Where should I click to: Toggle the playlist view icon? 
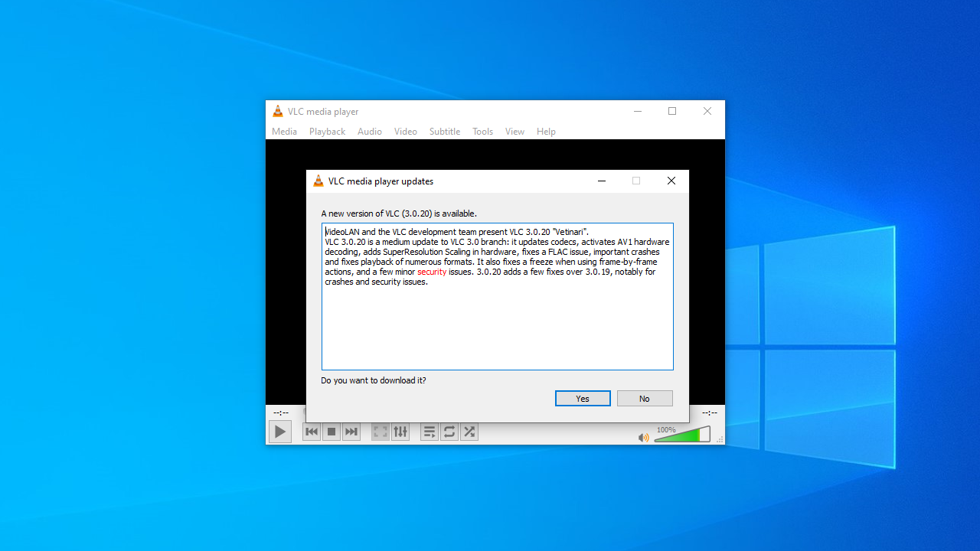click(x=430, y=432)
